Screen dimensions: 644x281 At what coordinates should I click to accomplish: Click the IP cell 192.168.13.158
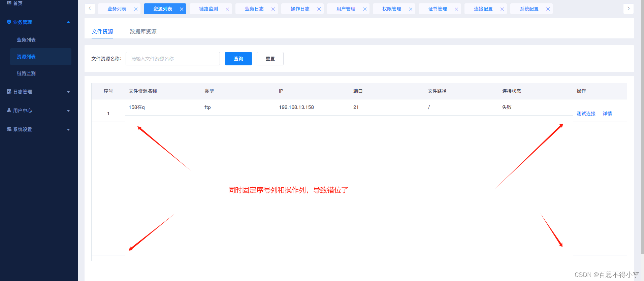coord(296,107)
